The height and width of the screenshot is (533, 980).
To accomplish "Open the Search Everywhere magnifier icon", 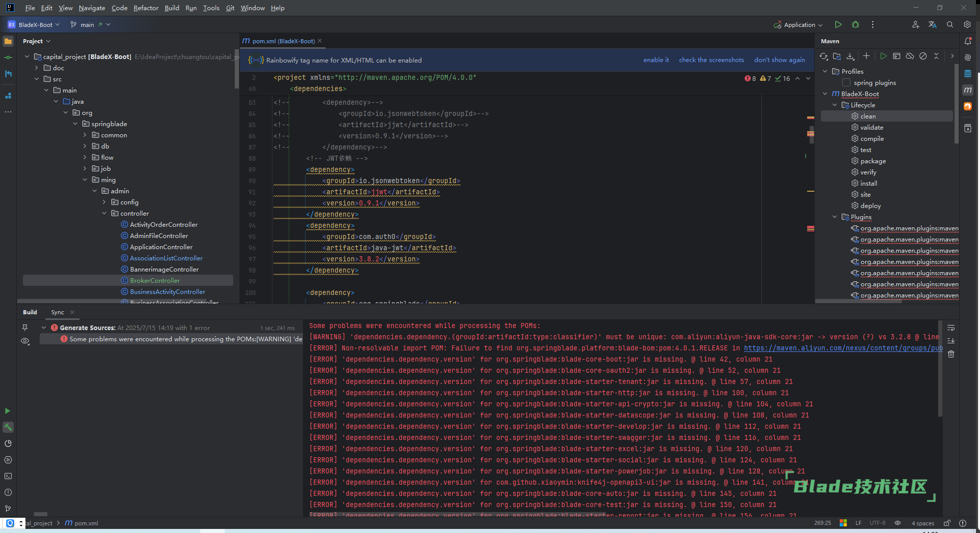I will click(x=950, y=24).
